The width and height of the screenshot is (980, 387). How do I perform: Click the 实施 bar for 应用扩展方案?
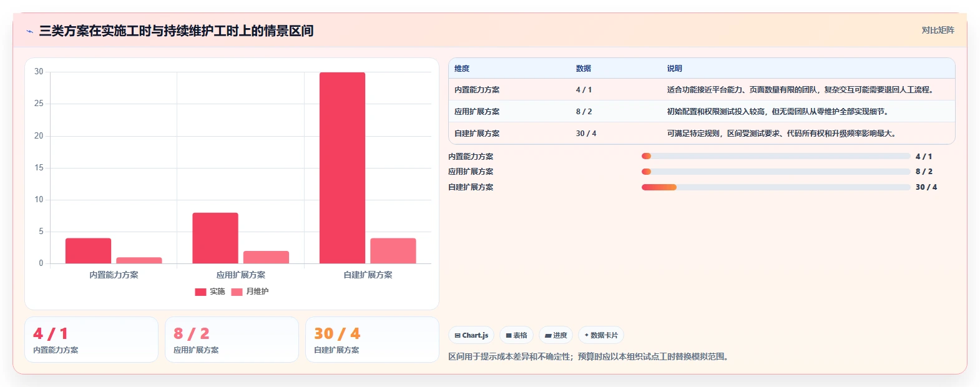click(215, 238)
